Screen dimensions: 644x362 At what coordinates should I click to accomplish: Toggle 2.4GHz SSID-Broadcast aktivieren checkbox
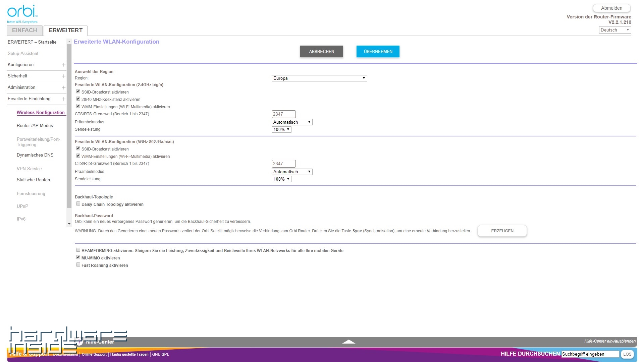pos(78,91)
